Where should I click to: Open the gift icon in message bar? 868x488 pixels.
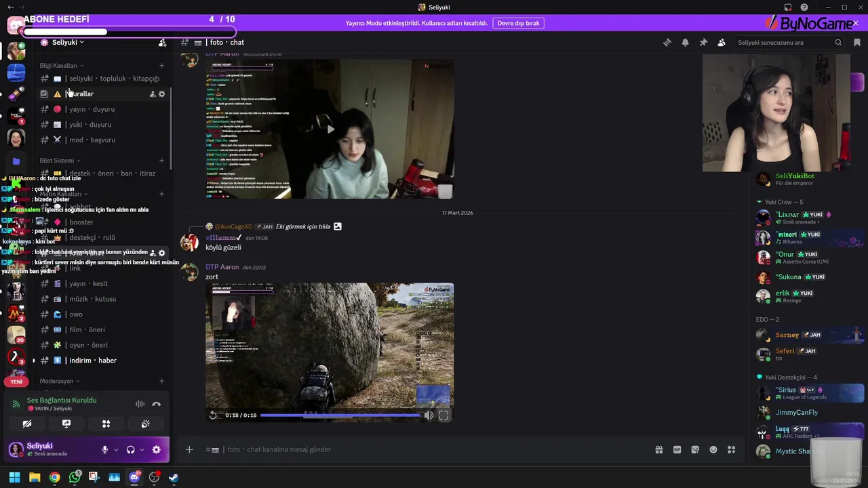click(658, 449)
